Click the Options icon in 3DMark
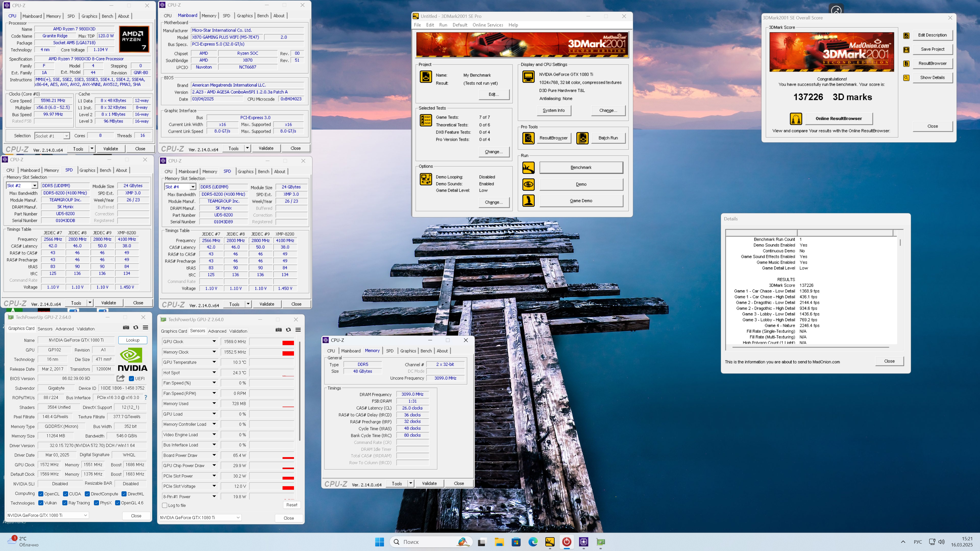 coord(426,179)
